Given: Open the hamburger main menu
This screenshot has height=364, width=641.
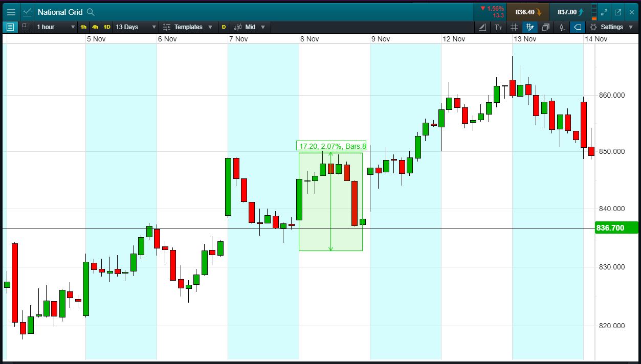Looking at the screenshot, I should (x=11, y=12).
